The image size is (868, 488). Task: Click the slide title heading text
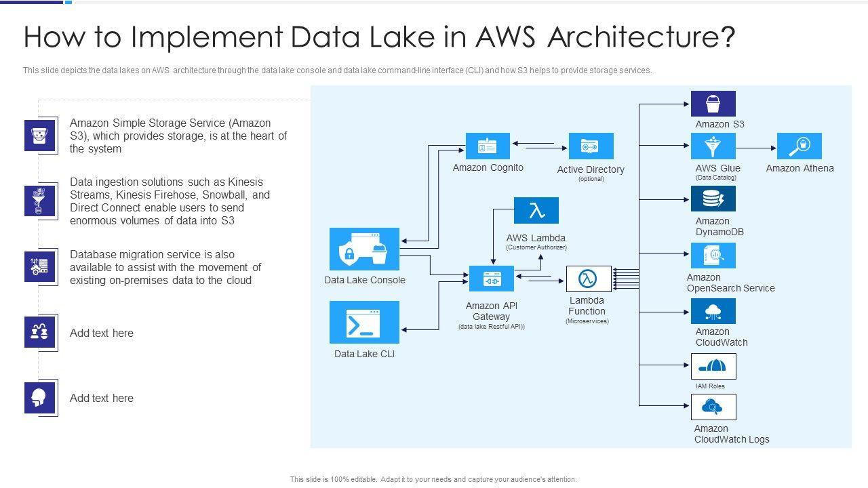click(x=379, y=37)
